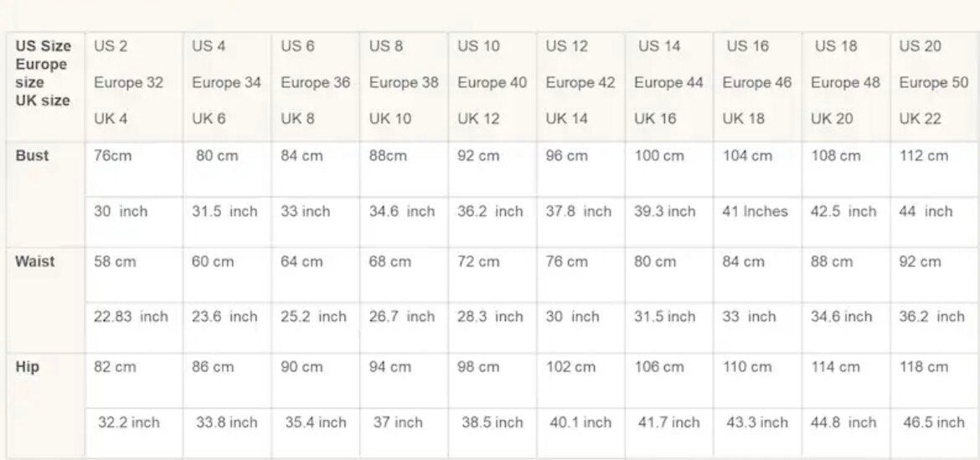Select the "US Size Europe size UK size" header cell
This screenshot has height=460, width=980.
(43, 74)
